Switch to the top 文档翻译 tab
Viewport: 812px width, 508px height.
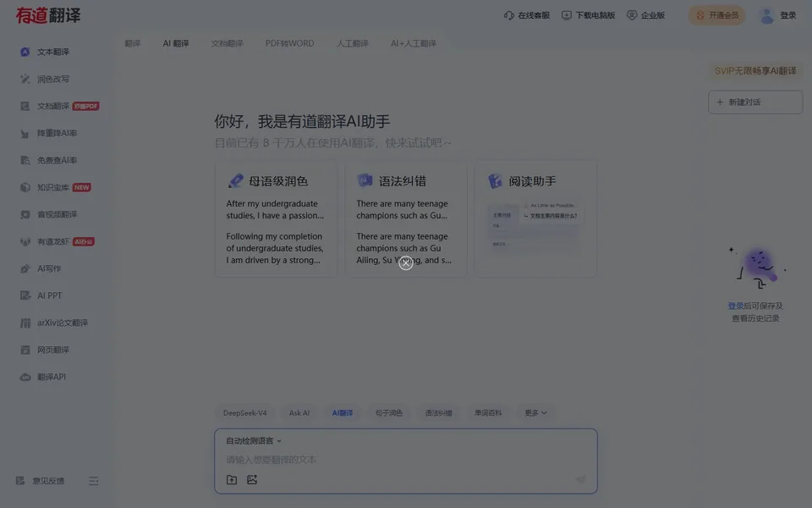click(x=227, y=43)
